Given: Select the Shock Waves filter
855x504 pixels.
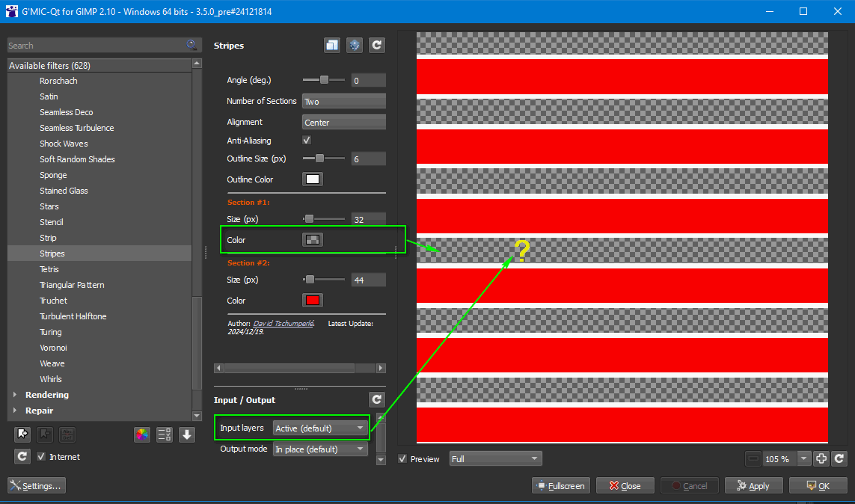Looking at the screenshot, I should point(64,144).
